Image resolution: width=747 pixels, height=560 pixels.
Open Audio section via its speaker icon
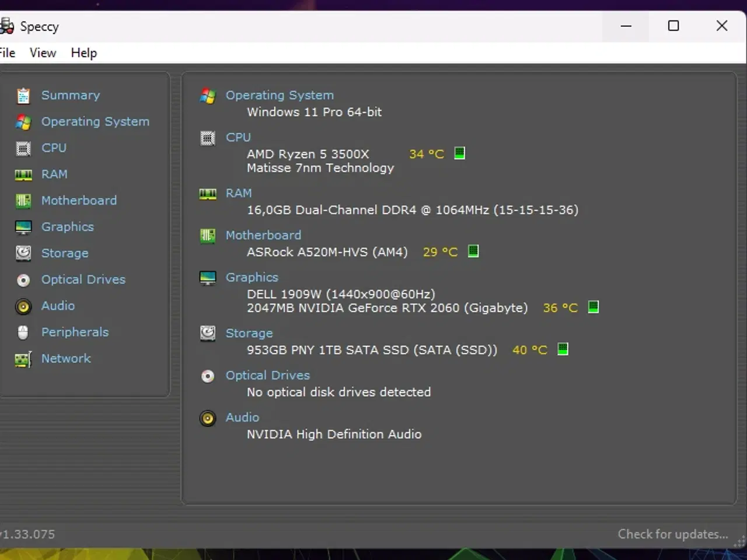pos(23,306)
